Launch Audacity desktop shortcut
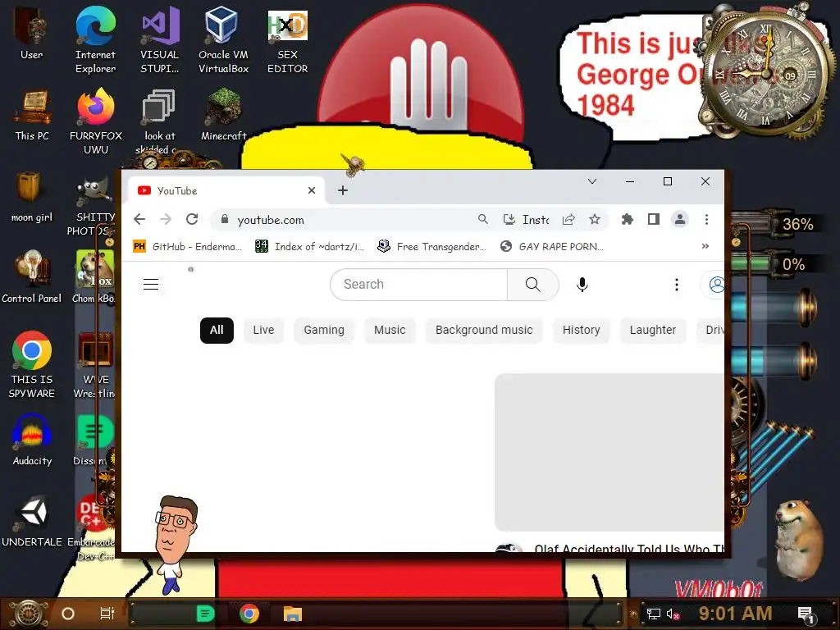840x630 pixels. [x=32, y=441]
